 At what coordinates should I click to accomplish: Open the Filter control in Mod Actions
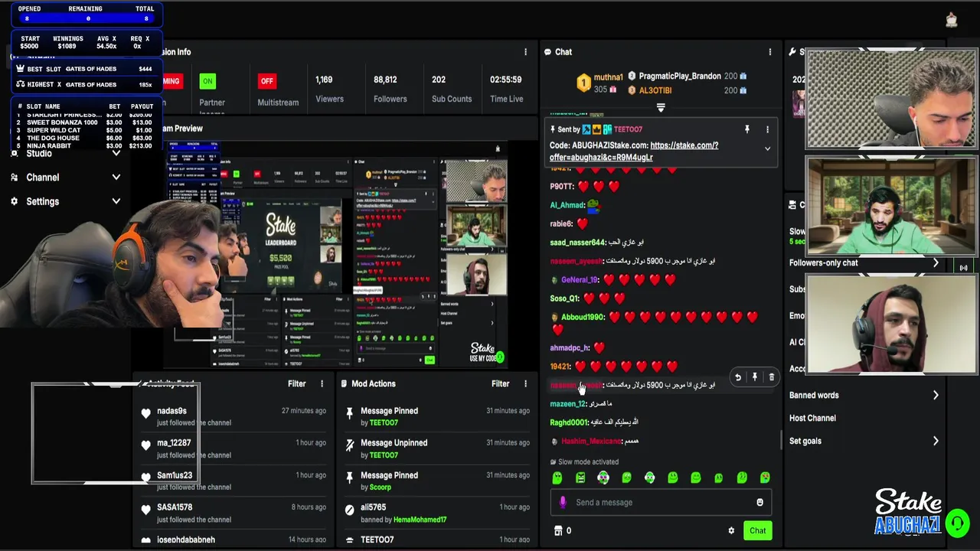[x=500, y=384]
